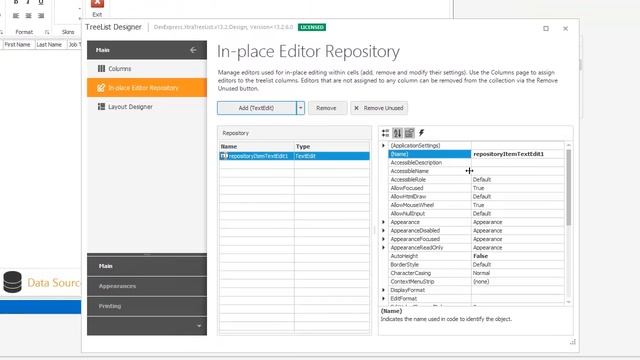Click the sidebar bottom overflow chevron
Screen dimensions: 640x360
coord(199,326)
